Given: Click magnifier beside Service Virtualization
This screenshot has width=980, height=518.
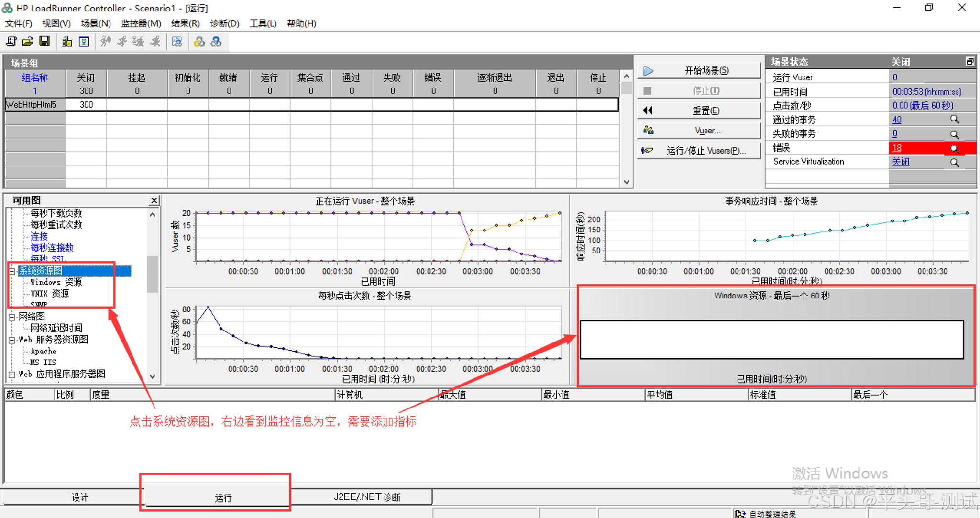Looking at the screenshot, I should pyautogui.click(x=954, y=163).
